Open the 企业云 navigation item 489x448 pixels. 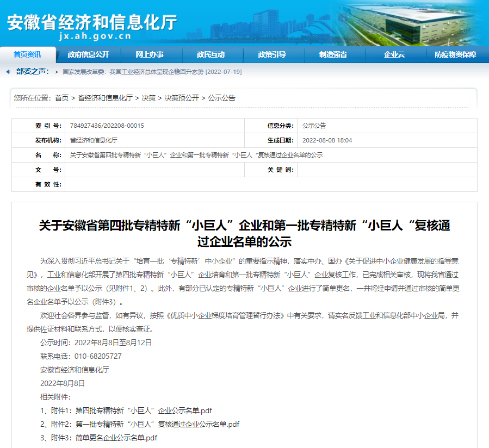pyautogui.click(x=394, y=54)
